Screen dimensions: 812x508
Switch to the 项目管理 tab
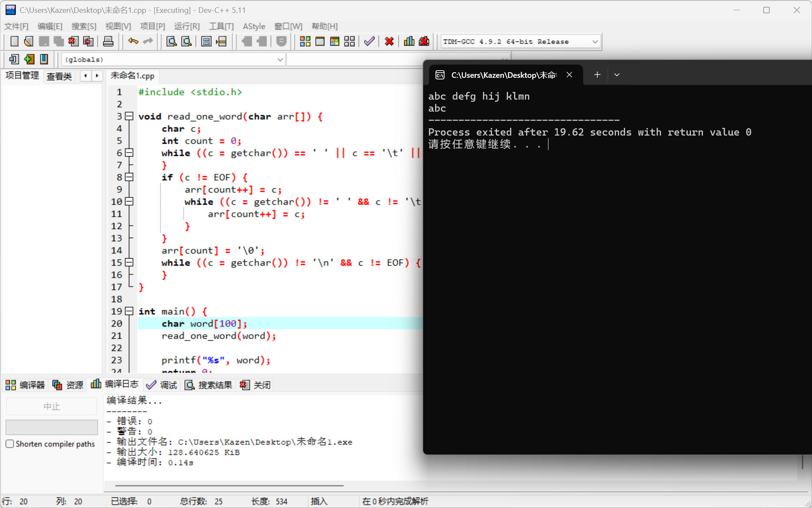[x=22, y=76]
